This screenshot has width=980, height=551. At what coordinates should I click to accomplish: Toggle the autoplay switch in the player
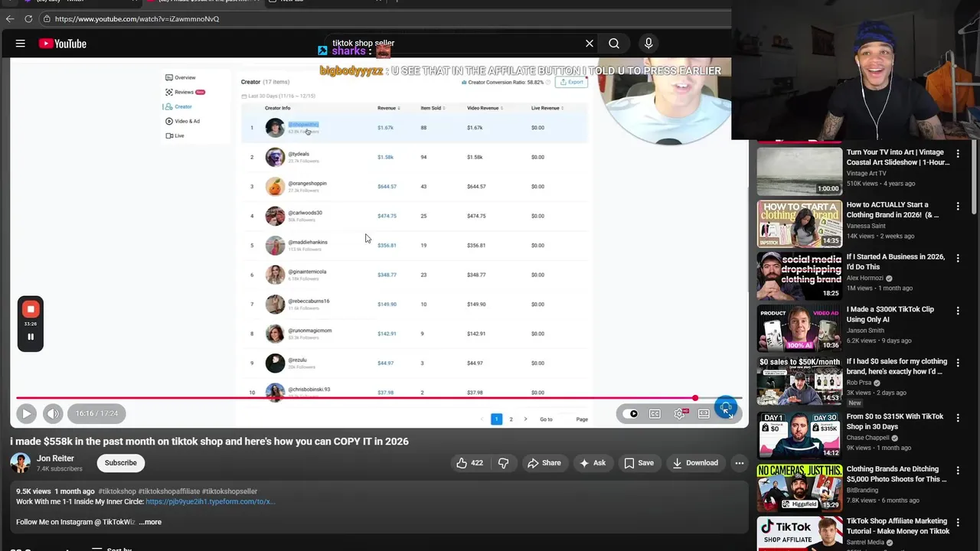point(631,414)
